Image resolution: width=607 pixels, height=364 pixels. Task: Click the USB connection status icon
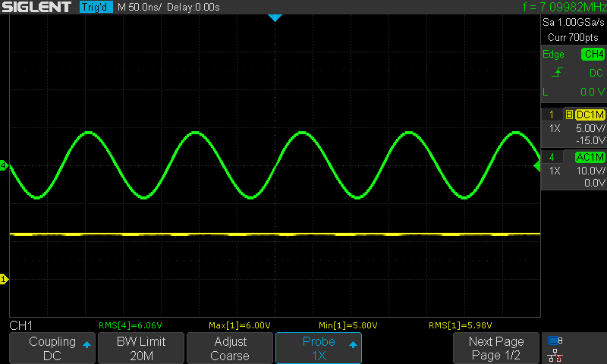(x=555, y=340)
